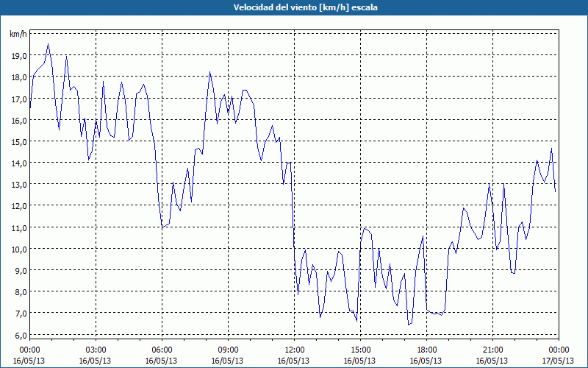
Task: Click the chart title 'Velocidad del viento [km/h] escala'
Action: (305, 7)
